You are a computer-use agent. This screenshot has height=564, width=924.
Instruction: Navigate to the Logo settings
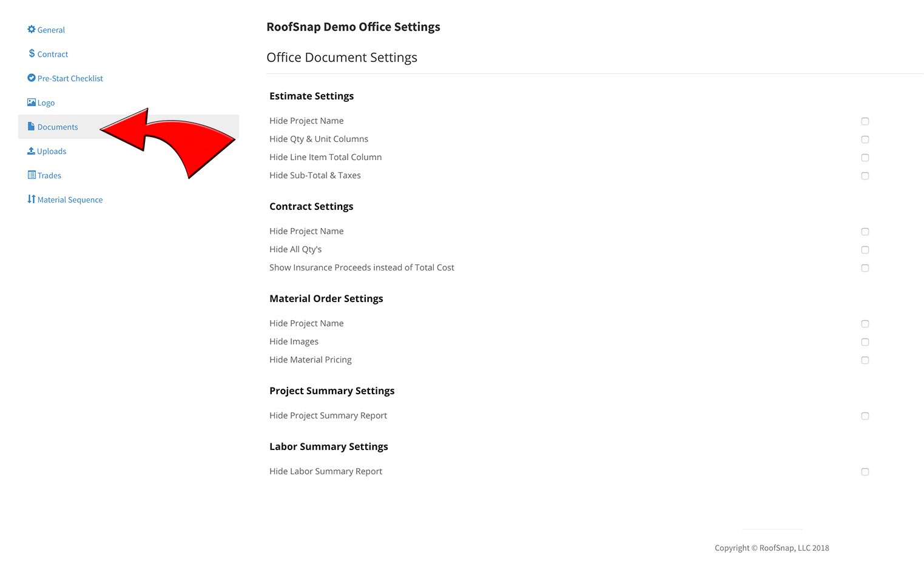(46, 103)
